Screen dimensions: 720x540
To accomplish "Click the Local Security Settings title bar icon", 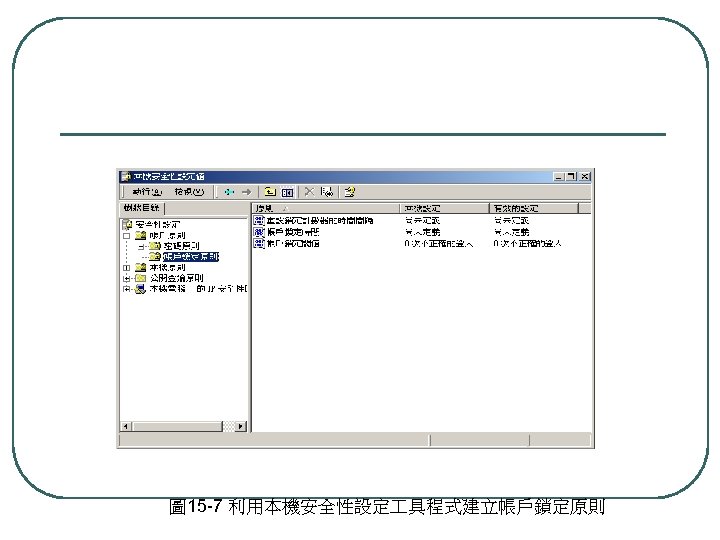I will (126, 177).
